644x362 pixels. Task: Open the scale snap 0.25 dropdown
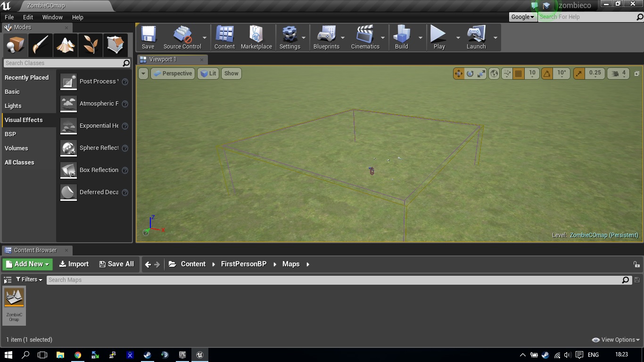coord(595,74)
